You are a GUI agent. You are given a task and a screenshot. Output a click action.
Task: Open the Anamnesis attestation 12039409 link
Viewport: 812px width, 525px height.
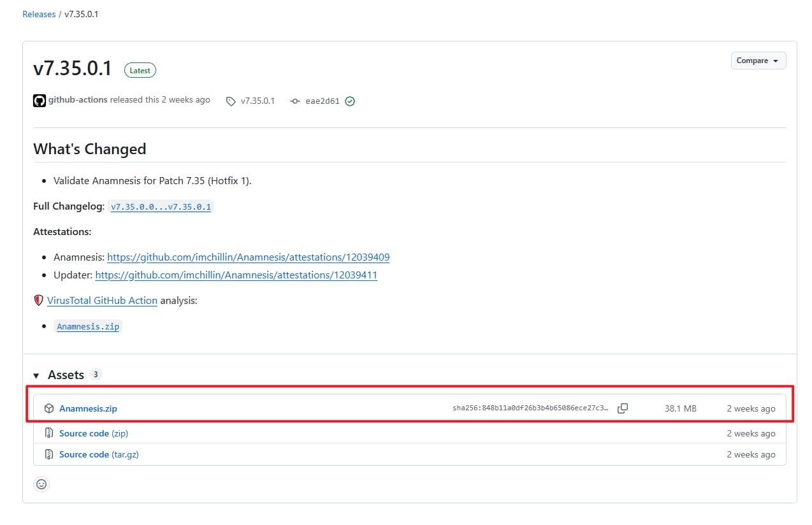pyautogui.click(x=249, y=257)
